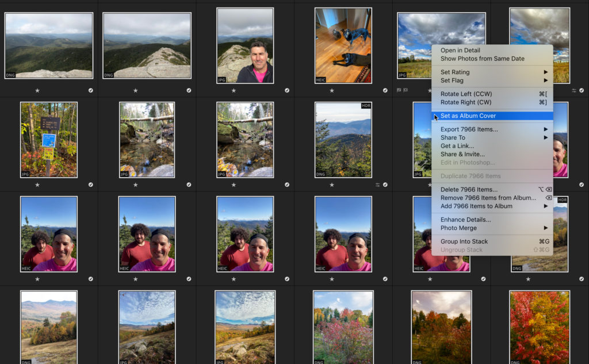Click the checkmark under the trail sign photo
This screenshot has height=364, width=589.
pyautogui.click(x=91, y=185)
